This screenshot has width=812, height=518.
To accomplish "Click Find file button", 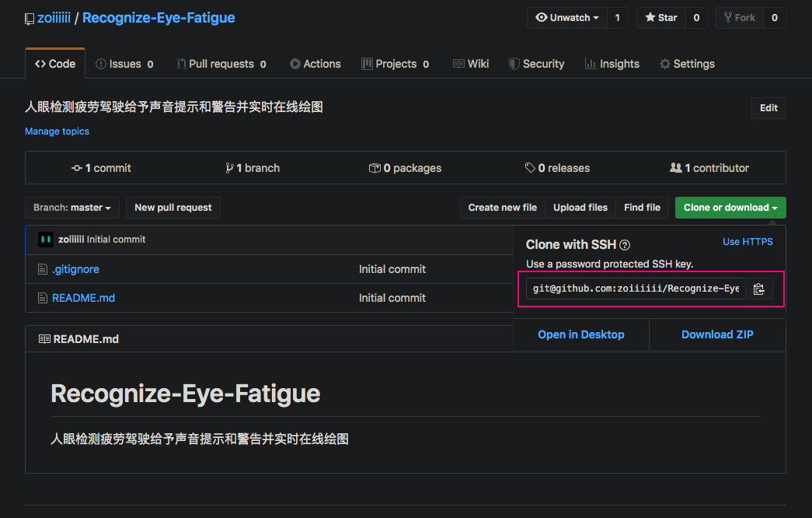I will pos(642,208).
